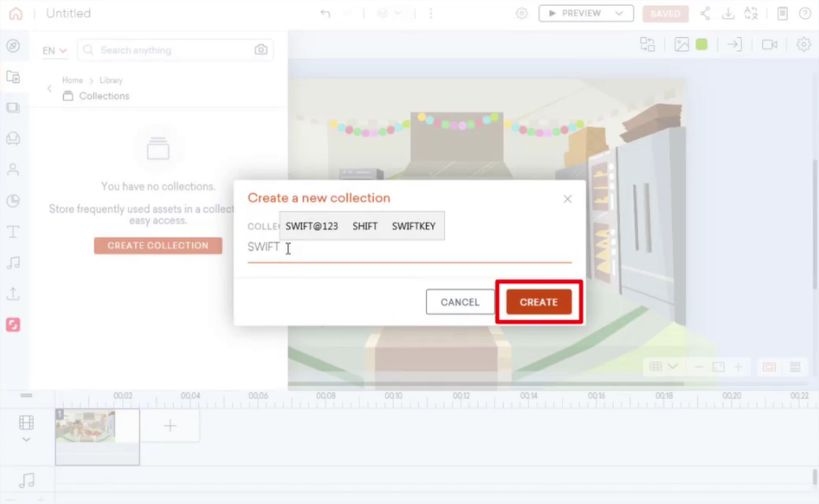This screenshot has height=504, width=819.
Task: Open the EN language dropdown
Action: 55,51
